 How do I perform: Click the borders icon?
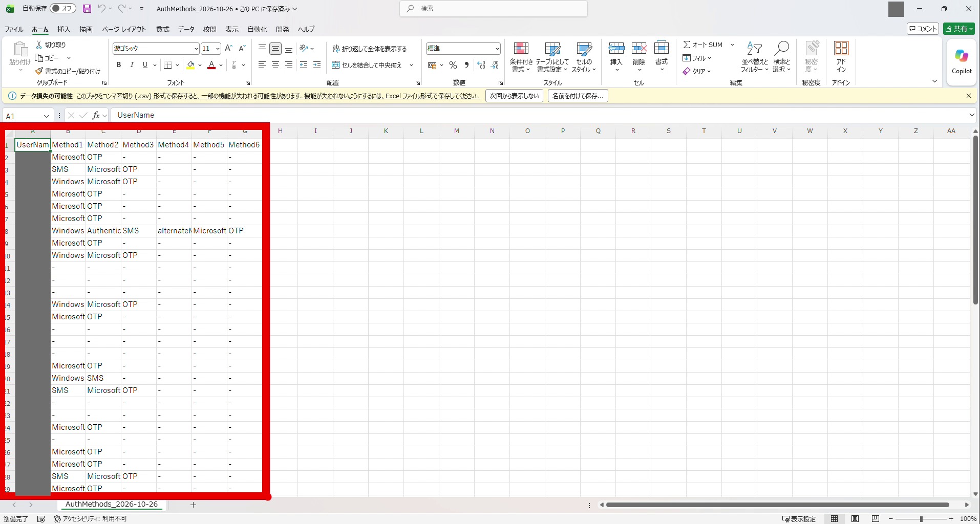(167, 65)
